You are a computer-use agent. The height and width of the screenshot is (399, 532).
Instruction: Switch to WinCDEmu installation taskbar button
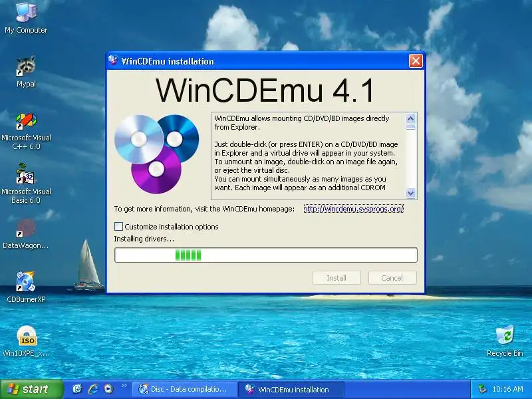point(291,389)
